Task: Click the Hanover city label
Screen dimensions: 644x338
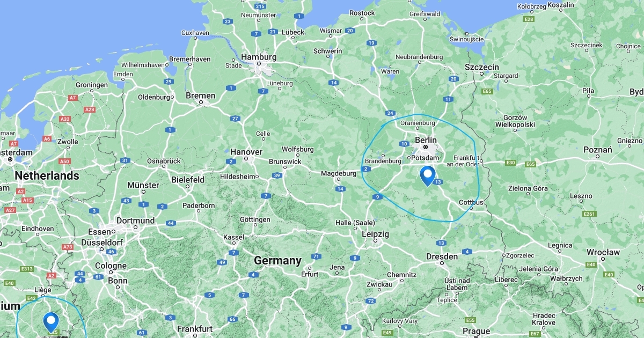Action: [246, 152]
